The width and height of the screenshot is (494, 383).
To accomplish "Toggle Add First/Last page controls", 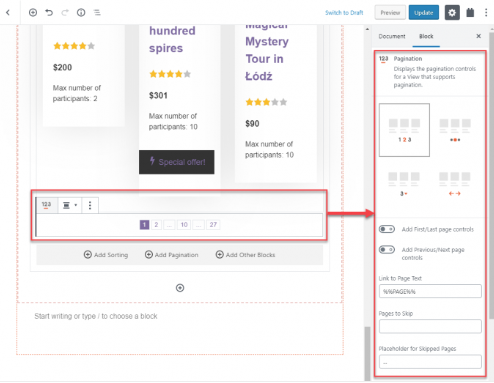I will pos(387,229).
